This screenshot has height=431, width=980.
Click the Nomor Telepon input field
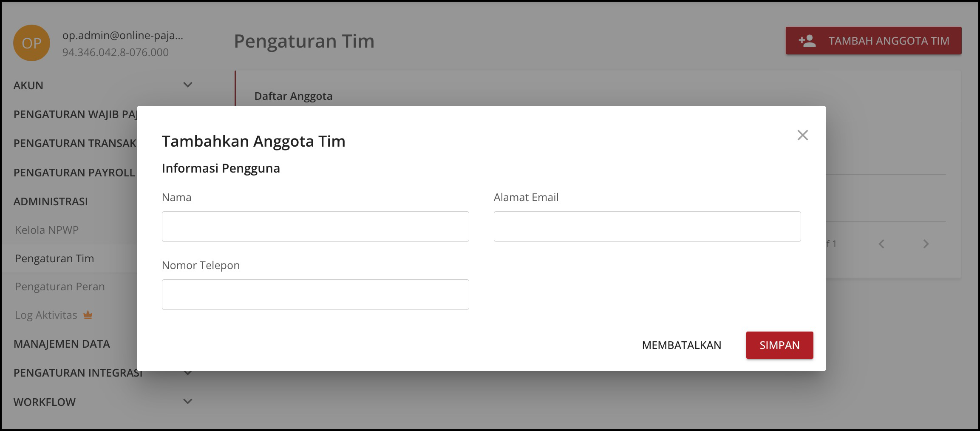tap(315, 295)
